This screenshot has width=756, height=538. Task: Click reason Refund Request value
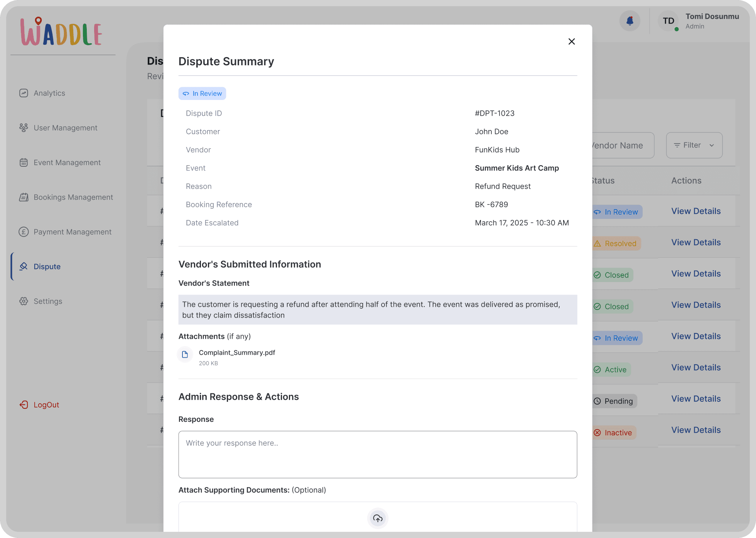(x=503, y=186)
